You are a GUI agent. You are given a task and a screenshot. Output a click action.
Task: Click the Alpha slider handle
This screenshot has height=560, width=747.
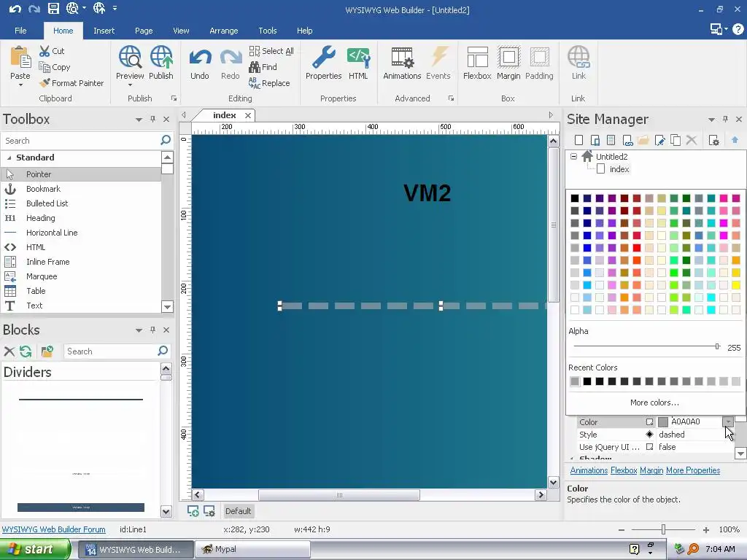(717, 346)
